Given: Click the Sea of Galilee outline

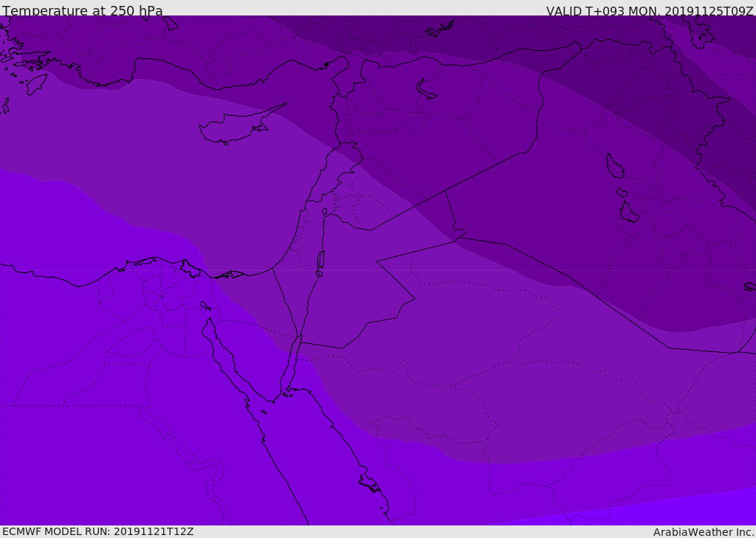Looking at the screenshot, I should tap(324, 212).
